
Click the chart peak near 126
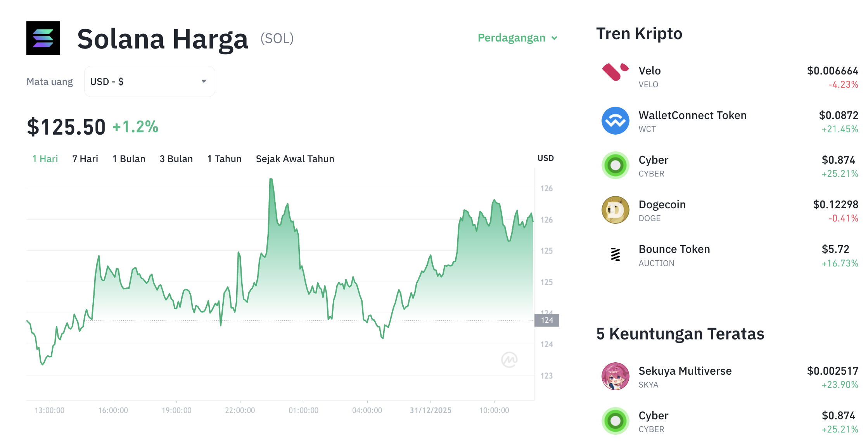(x=271, y=180)
